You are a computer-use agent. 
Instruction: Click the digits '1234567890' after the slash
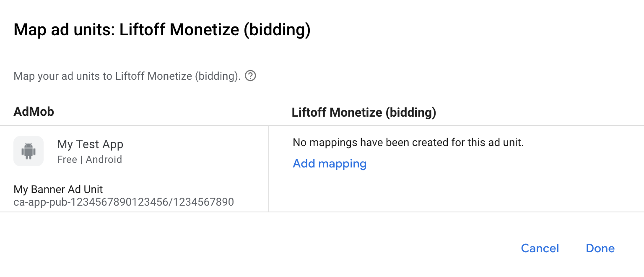coord(205,202)
